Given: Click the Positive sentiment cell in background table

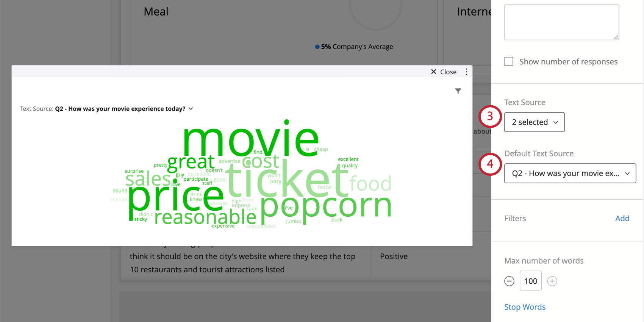Looking at the screenshot, I should (x=394, y=256).
